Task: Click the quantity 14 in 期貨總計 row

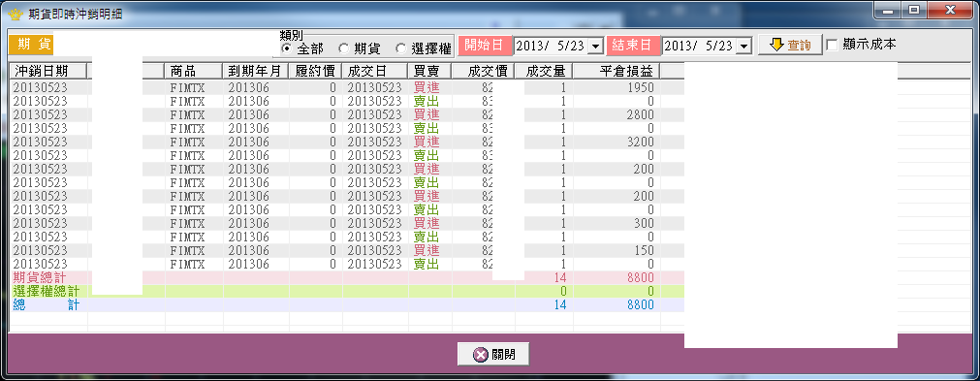Action: pos(559,278)
